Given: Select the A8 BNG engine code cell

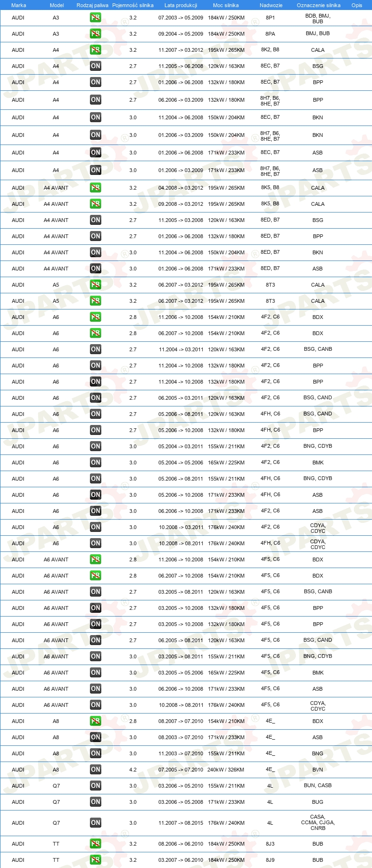Looking at the screenshot, I should point(318,753).
